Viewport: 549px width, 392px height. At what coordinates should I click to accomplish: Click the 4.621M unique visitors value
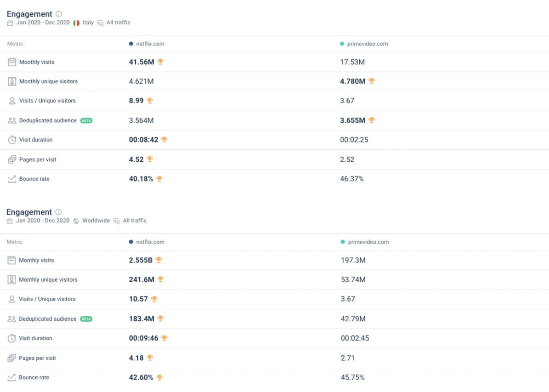tap(141, 81)
